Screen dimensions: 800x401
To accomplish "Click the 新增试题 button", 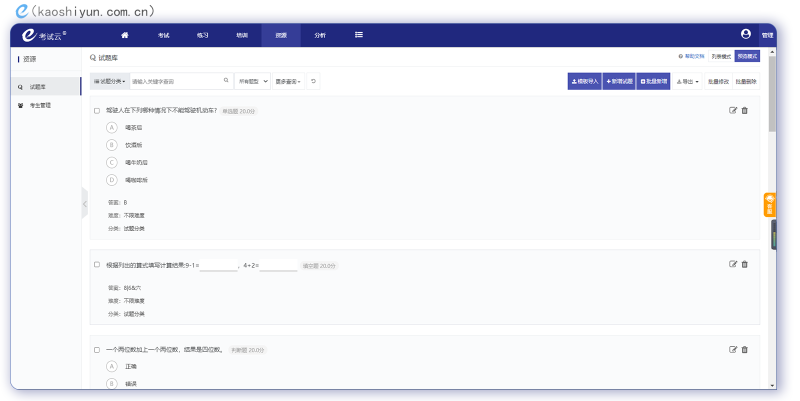I will tap(619, 81).
